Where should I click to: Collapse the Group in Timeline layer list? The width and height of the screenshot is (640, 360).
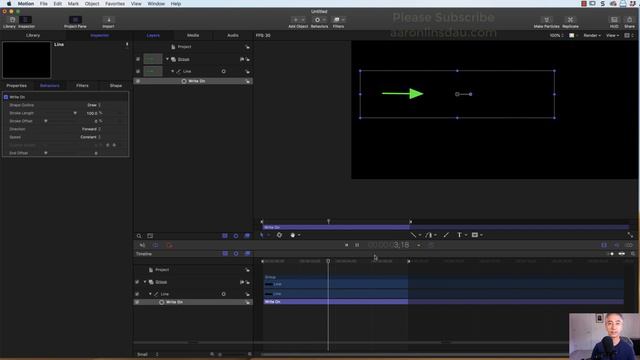pos(145,282)
